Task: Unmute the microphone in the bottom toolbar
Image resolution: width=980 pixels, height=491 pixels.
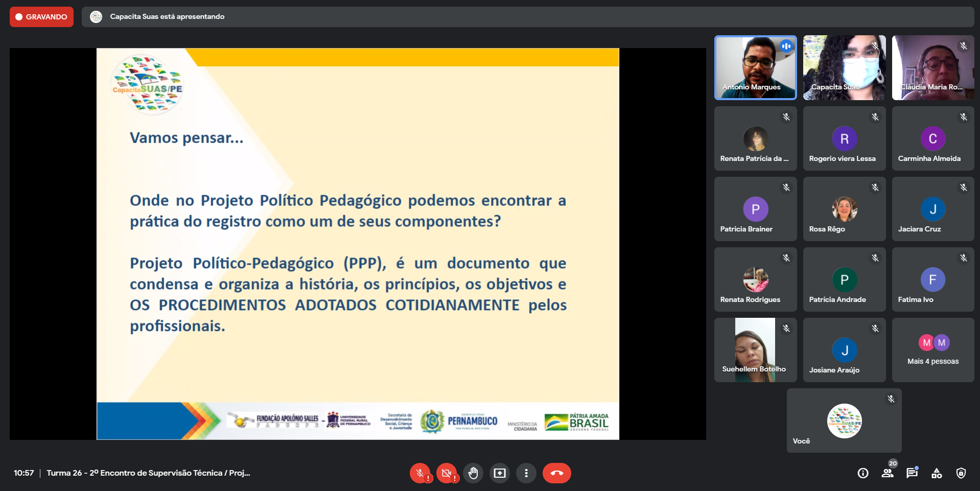Action: (x=420, y=473)
